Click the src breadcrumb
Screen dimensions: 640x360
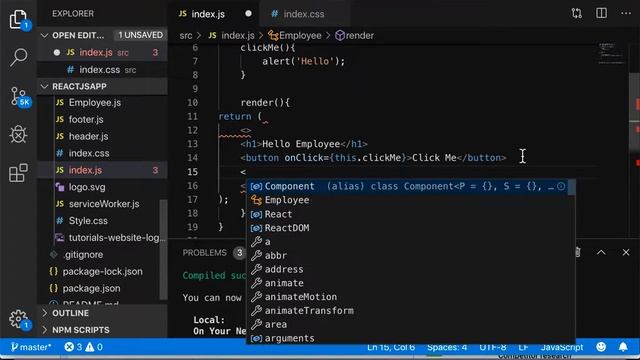(186, 36)
